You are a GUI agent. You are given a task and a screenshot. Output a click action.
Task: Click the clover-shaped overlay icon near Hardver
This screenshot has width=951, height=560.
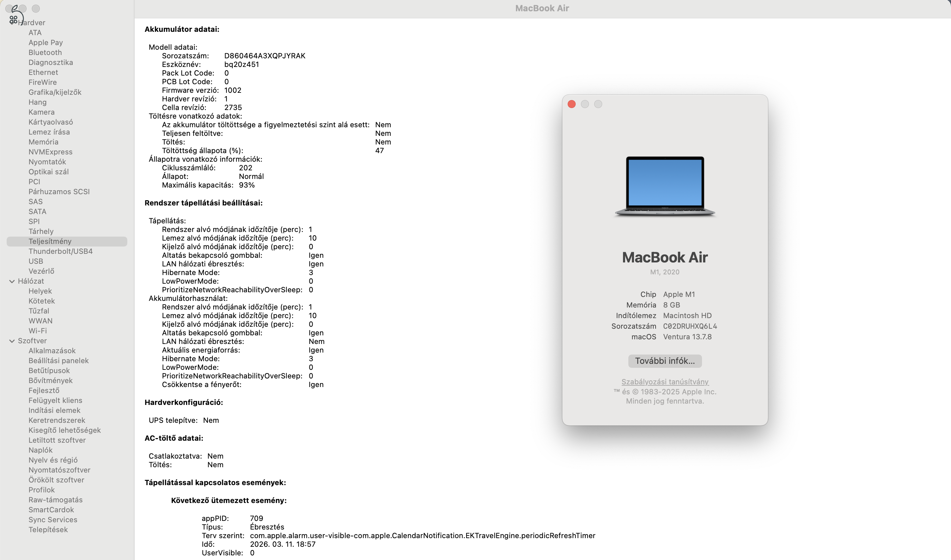click(14, 19)
